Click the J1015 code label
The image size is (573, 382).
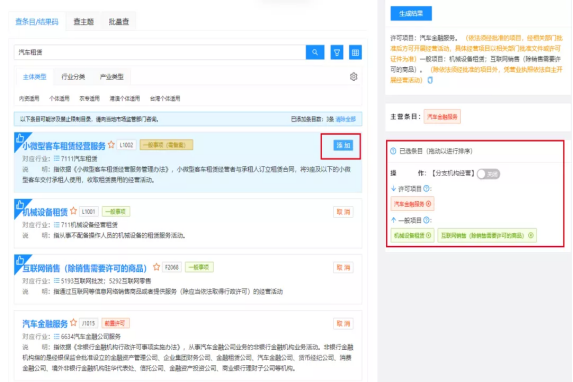point(88,323)
